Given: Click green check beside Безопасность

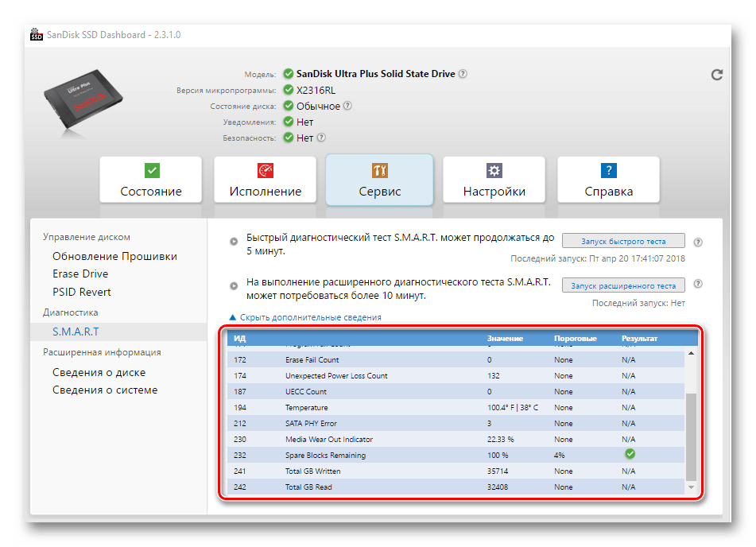Looking at the screenshot, I should point(289,138).
